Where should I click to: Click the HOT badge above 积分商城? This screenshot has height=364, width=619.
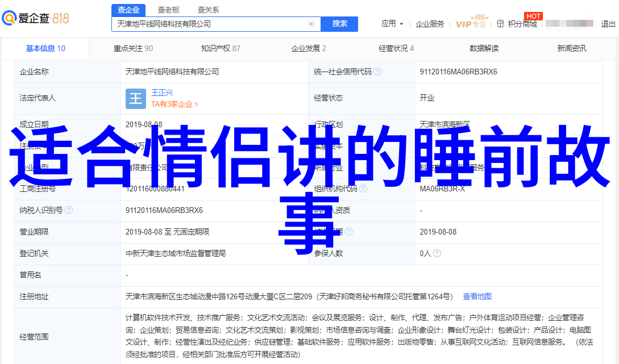[x=533, y=16]
